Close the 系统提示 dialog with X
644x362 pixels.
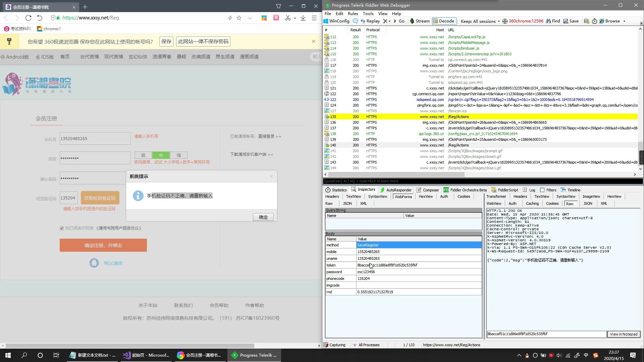point(271,176)
